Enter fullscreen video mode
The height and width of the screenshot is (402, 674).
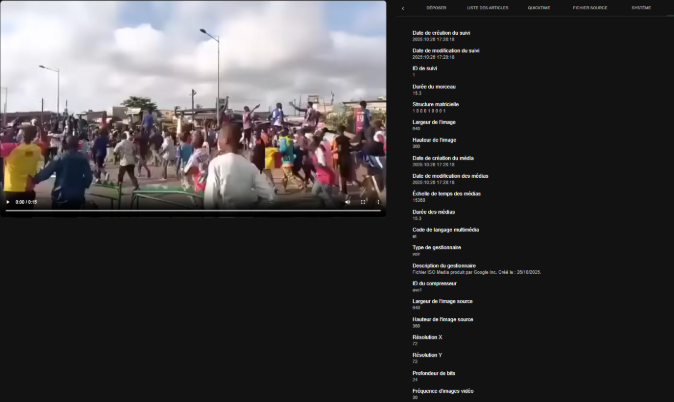tap(363, 202)
